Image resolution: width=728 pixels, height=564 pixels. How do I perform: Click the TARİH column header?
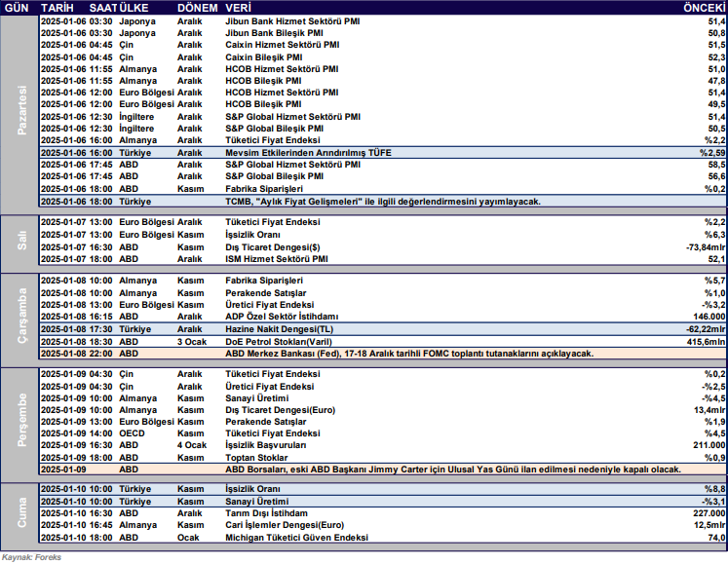coord(57,8)
